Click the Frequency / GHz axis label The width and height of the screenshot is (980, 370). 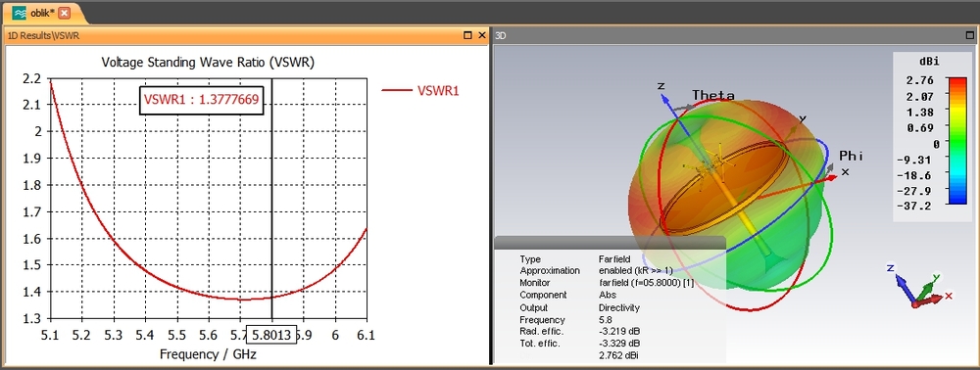(x=208, y=354)
